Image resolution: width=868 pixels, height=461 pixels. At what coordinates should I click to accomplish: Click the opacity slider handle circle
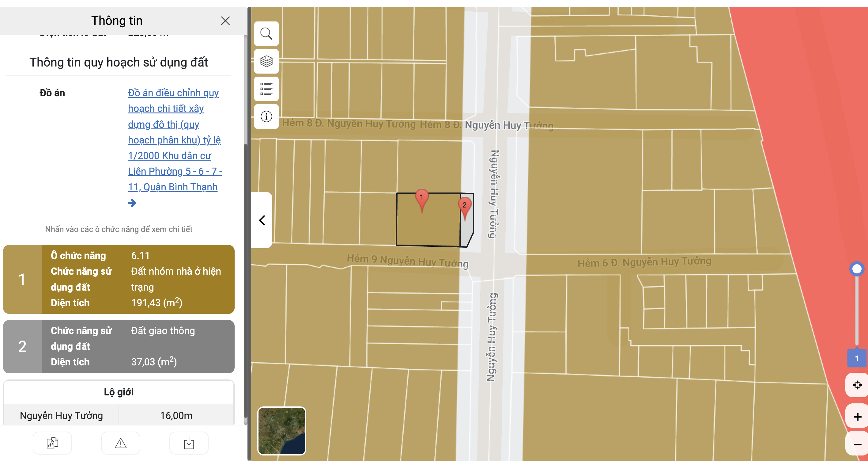857,269
